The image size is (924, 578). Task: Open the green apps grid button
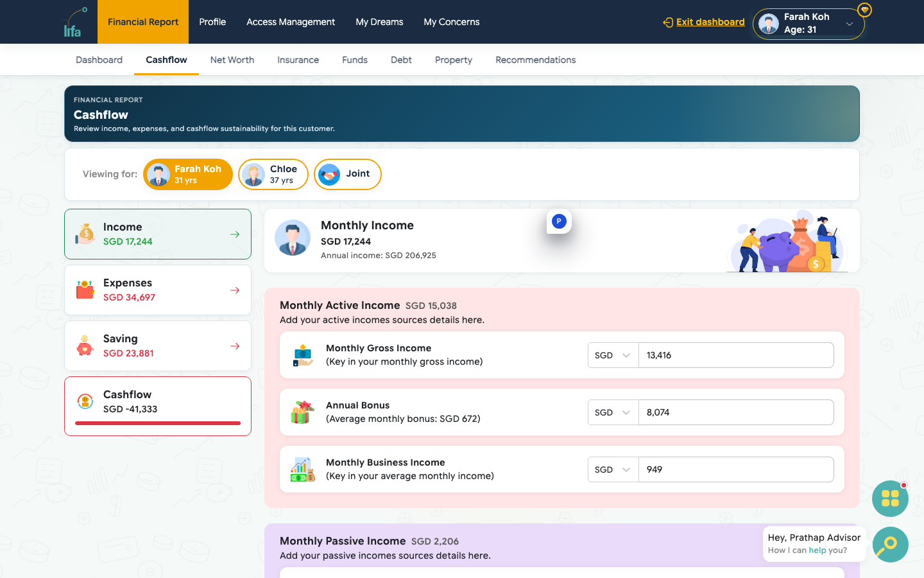click(x=890, y=498)
